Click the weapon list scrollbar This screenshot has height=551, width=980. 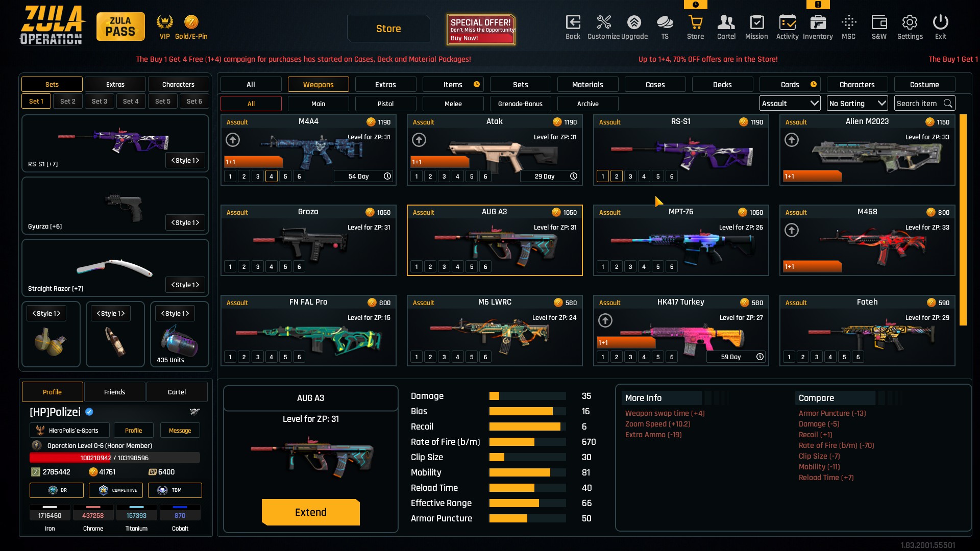963,220
